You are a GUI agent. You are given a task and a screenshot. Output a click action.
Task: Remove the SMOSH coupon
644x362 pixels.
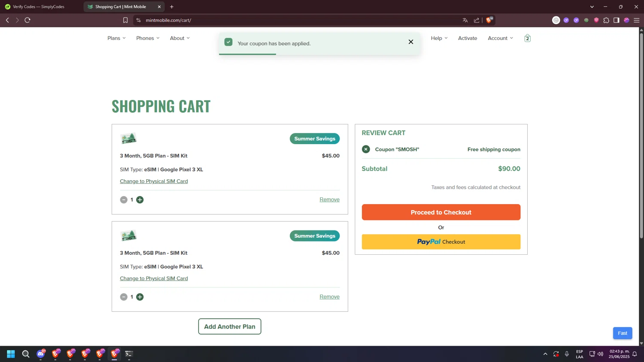(x=366, y=149)
